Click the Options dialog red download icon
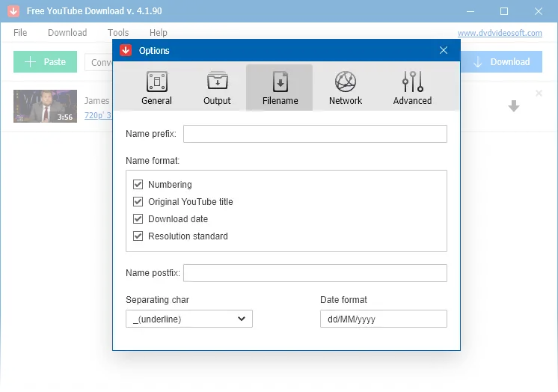Screen dimensions: 558x392 (x=126, y=50)
